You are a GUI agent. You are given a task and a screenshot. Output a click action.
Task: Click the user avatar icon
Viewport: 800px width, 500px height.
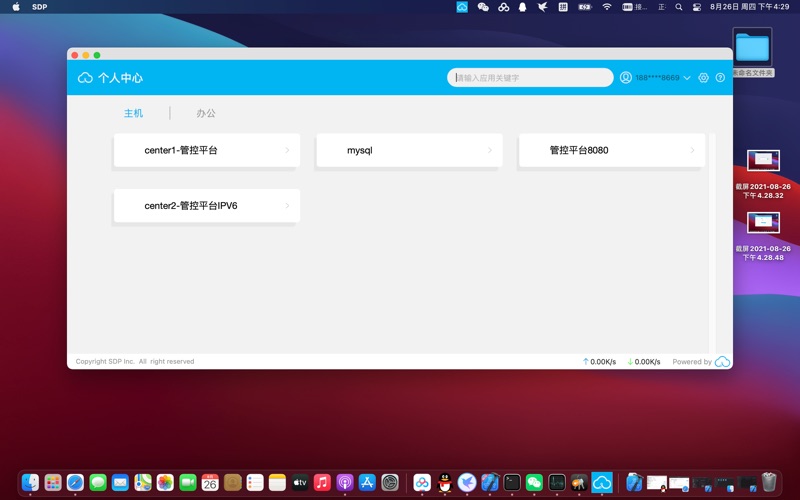tap(626, 78)
